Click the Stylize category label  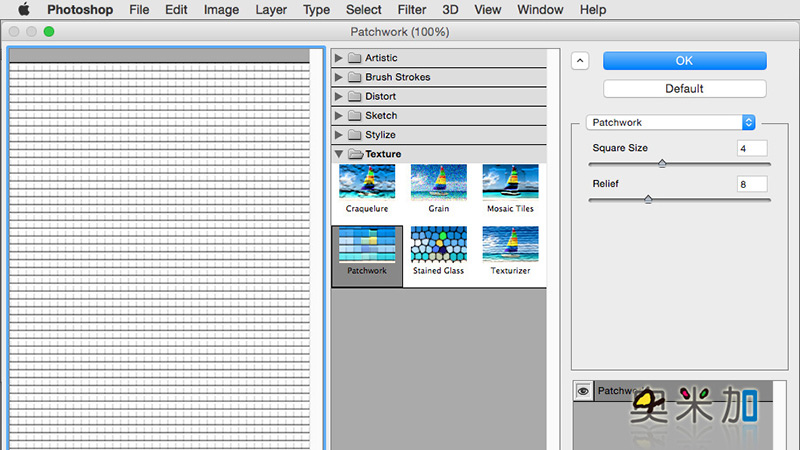[x=380, y=135]
